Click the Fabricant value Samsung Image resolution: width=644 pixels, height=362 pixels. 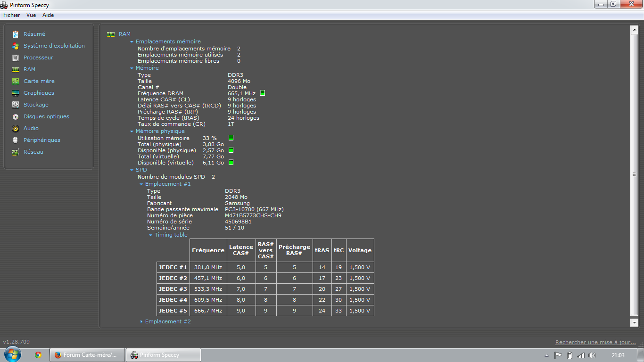[x=237, y=203]
